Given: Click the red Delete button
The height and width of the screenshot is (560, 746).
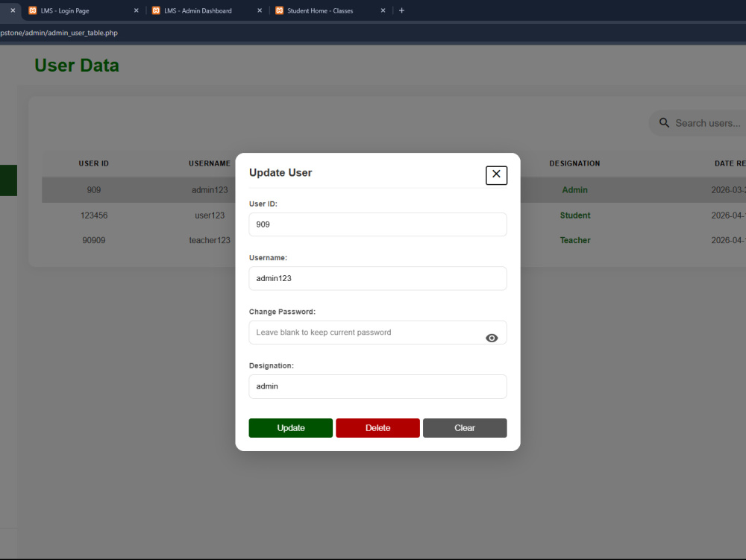Looking at the screenshot, I should point(377,428).
